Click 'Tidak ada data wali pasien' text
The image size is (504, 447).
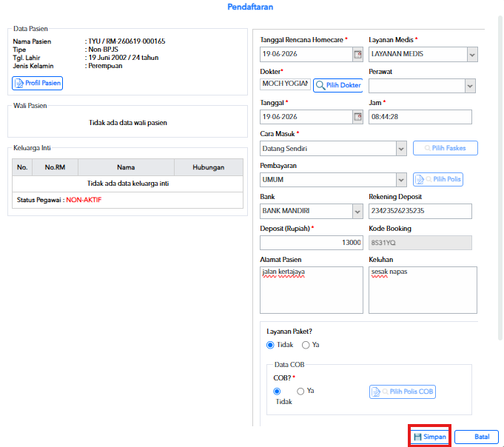[128, 123]
